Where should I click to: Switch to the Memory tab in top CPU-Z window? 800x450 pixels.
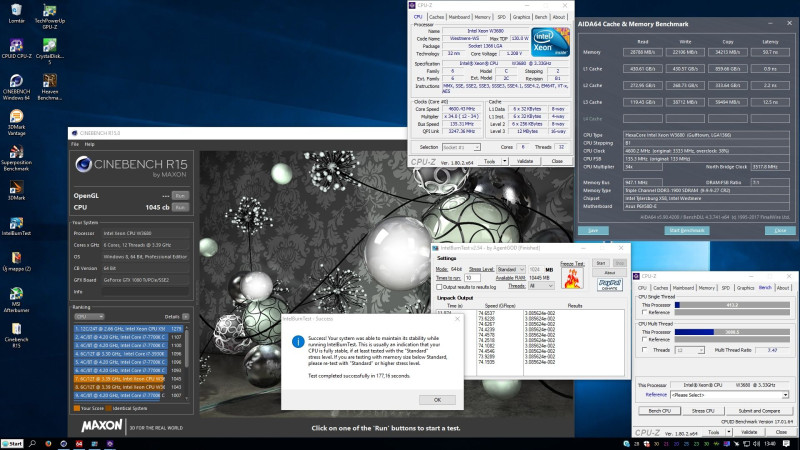(482, 17)
